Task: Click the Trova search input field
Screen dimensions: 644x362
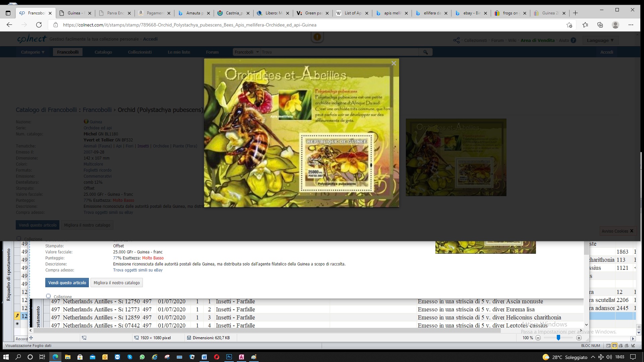Action: coord(339,52)
